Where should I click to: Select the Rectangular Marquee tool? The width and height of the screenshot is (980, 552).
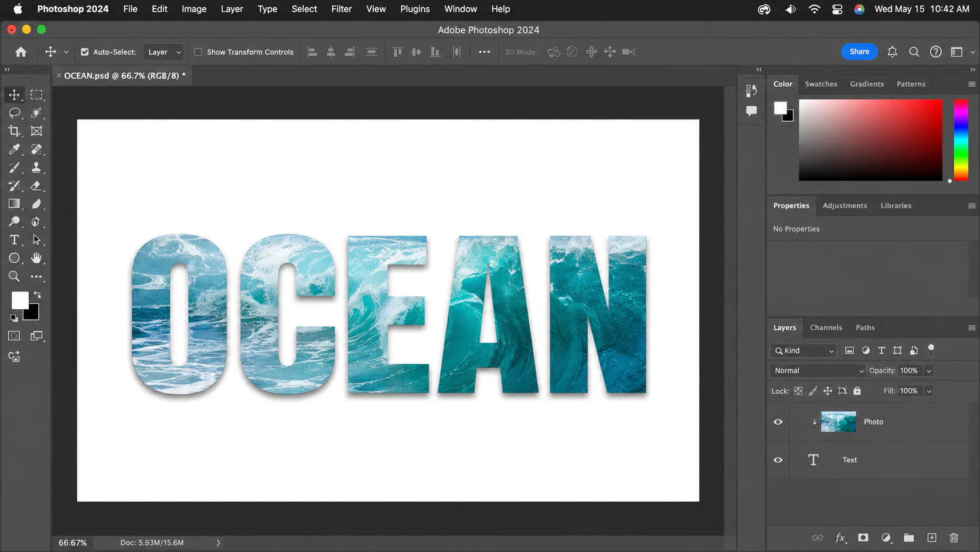tap(36, 94)
